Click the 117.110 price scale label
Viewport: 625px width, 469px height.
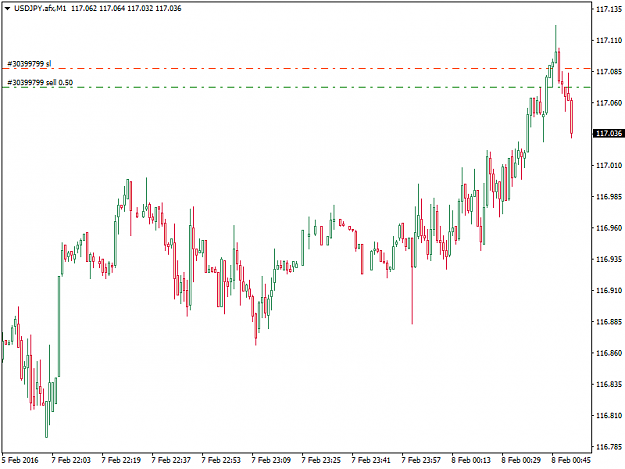tap(609, 40)
